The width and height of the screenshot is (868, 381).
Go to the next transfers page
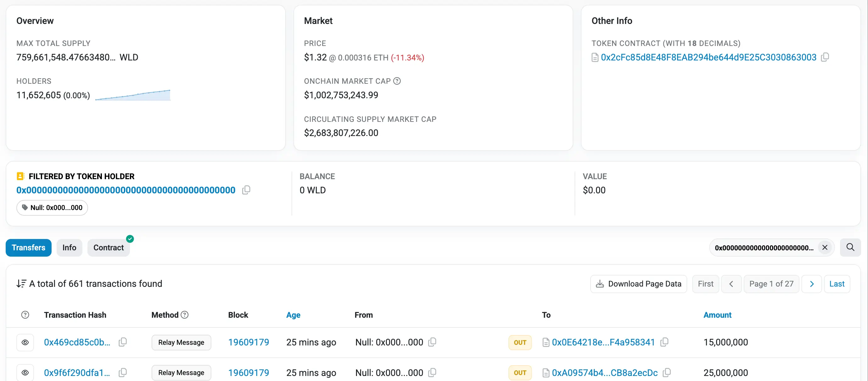[x=811, y=284]
